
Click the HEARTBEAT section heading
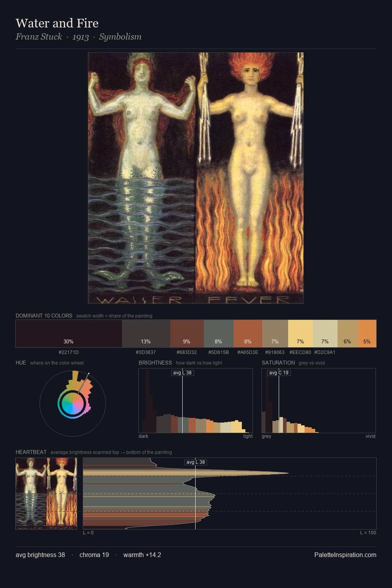pos(31,452)
